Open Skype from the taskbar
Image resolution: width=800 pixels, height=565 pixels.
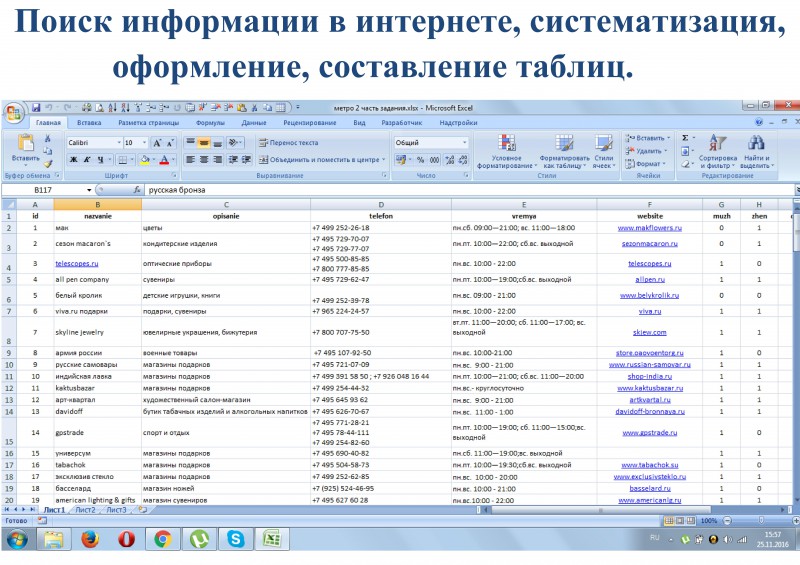click(x=235, y=539)
